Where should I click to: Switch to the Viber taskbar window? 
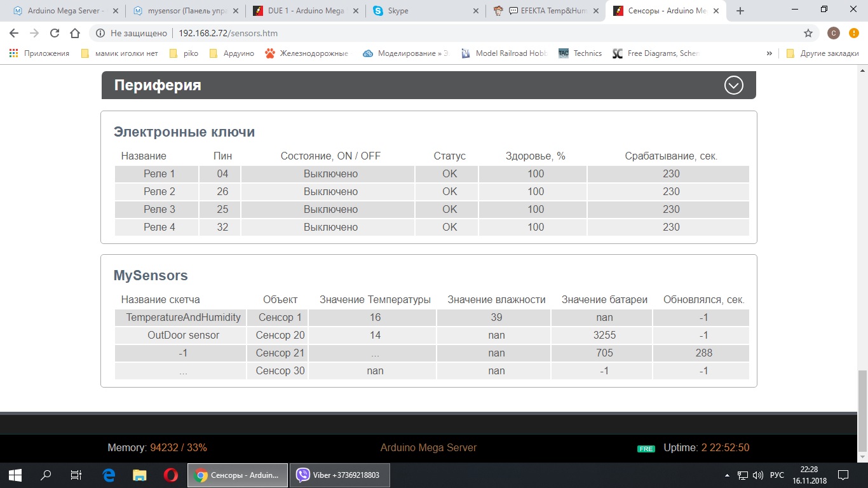[340, 475]
